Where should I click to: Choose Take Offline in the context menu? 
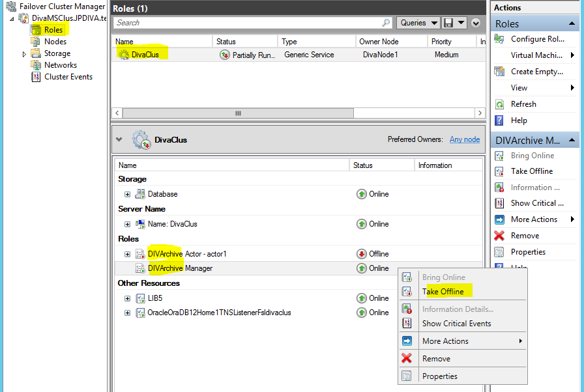[x=463, y=292]
